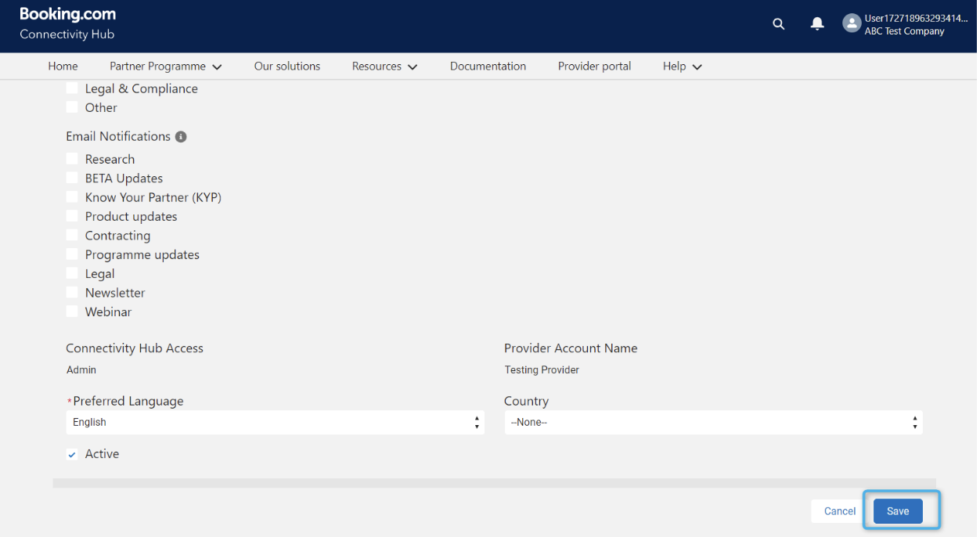Click the search magnifier icon
The width and height of the screenshot is (980, 537).
click(778, 23)
